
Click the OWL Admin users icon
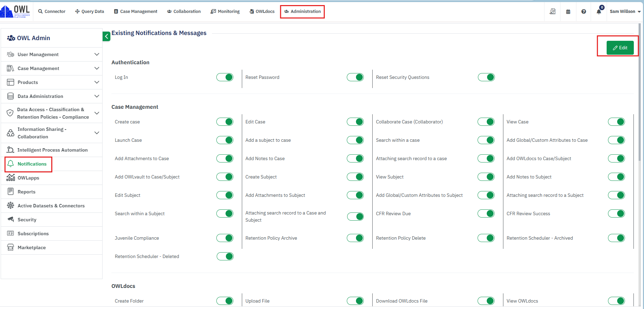tap(11, 38)
